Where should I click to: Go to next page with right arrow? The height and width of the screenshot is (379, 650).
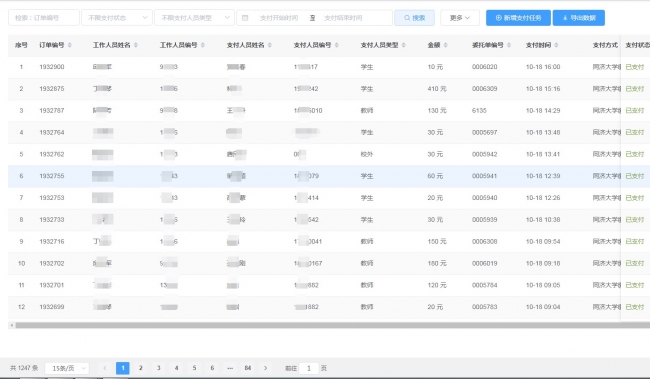pyautogui.click(x=266, y=368)
